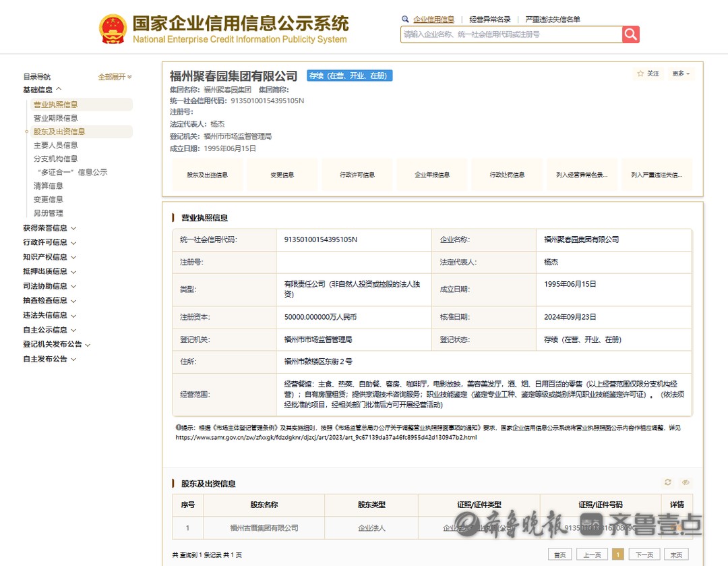Screen dimensions: 728x566
Task: Click 全部展开 to expand all navigation
Action: tap(115, 77)
